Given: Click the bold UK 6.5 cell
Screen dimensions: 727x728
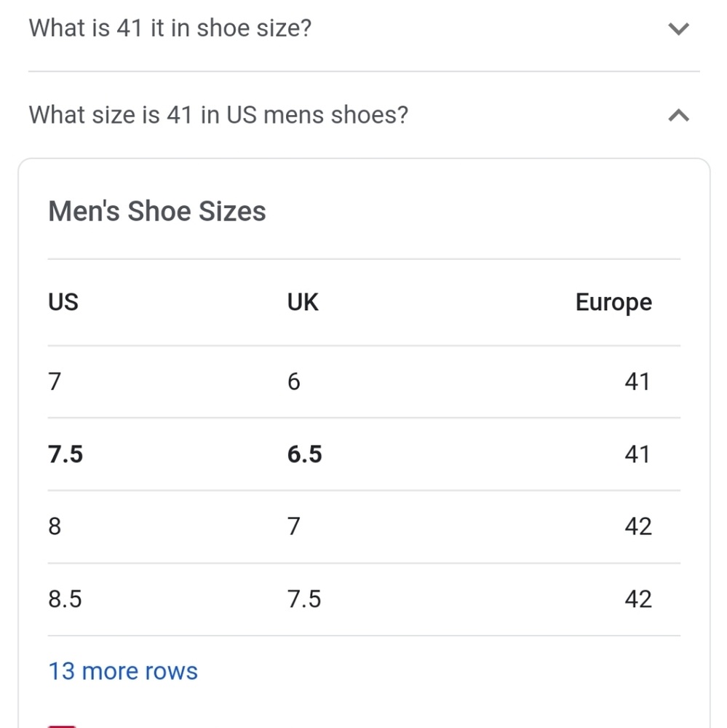Looking at the screenshot, I should tap(304, 454).
